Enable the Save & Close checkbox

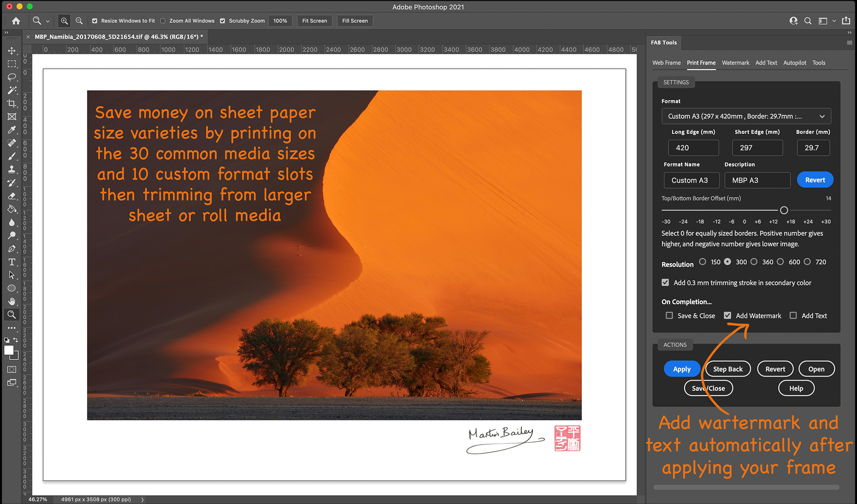coord(669,315)
